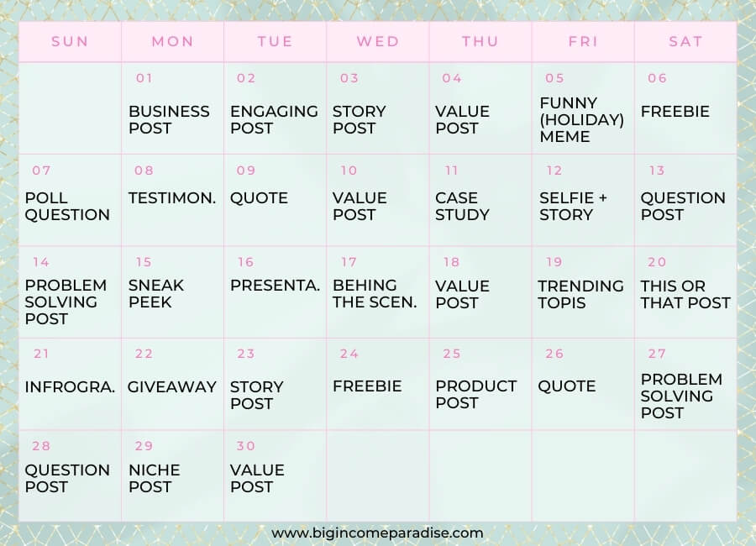Viewport: 756px width, 546px height.
Task: Open the Sneak Peek entry
Action: point(156,293)
